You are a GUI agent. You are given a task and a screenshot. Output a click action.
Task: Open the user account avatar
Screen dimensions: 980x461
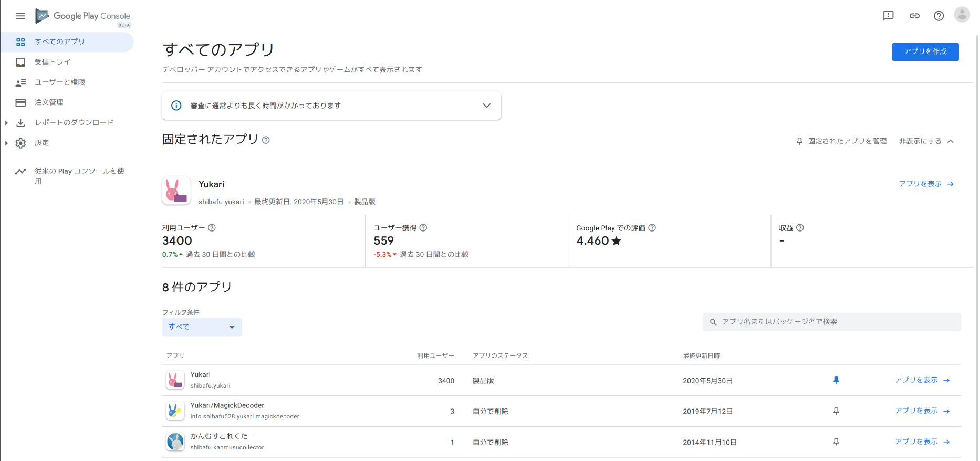click(962, 15)
